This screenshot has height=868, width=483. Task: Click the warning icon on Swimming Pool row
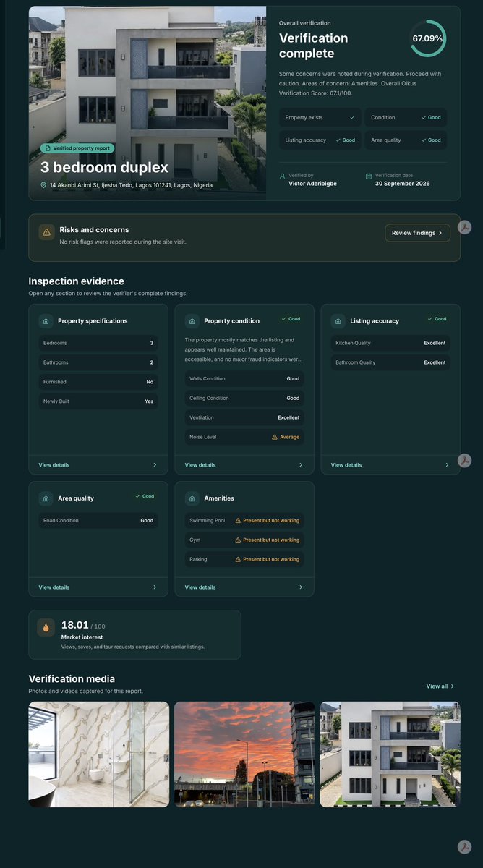pos(238,520)
